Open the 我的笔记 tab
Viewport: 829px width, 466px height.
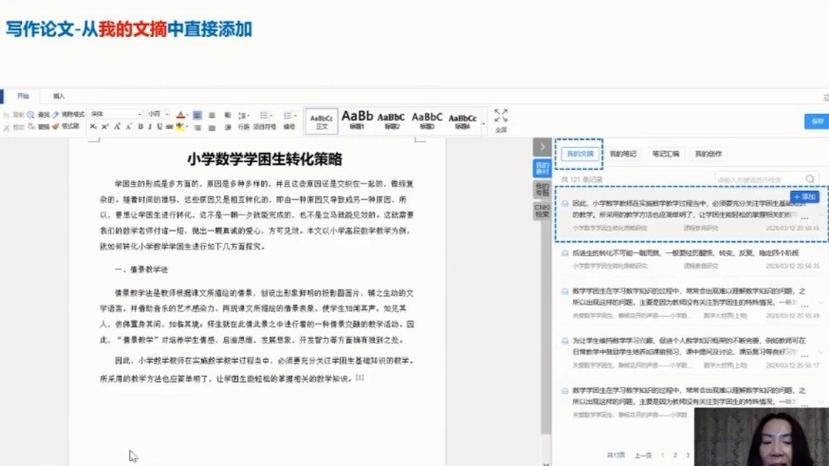point(623,154)
